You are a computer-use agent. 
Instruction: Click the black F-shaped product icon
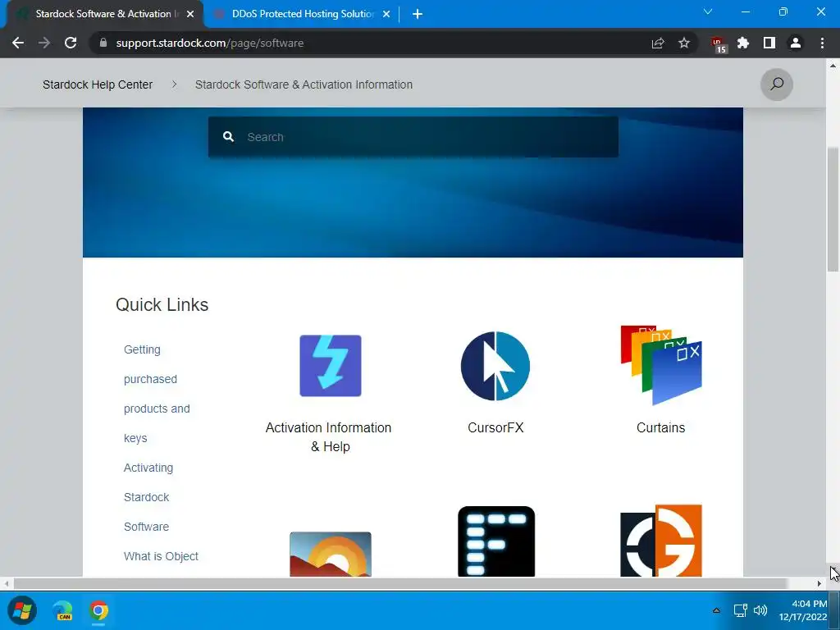pos(496,541)
